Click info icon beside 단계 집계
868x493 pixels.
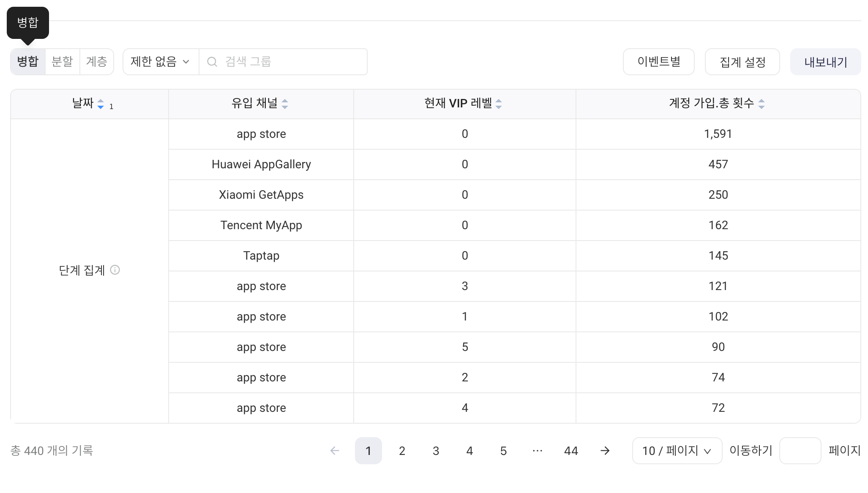(115, 270)
